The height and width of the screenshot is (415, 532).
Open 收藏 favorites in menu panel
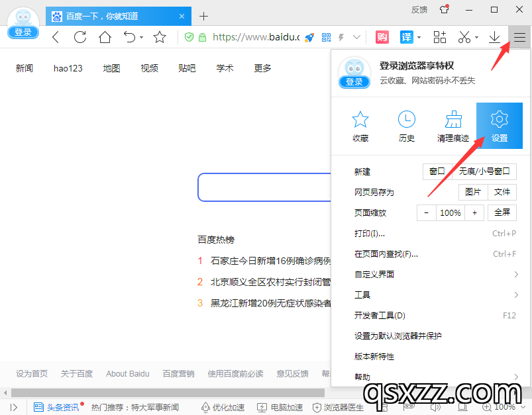(360, 126)
